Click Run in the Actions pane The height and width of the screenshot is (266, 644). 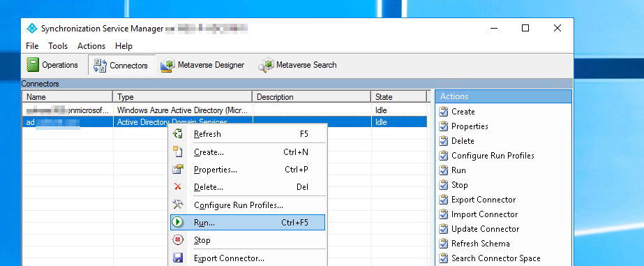(458, 170)
